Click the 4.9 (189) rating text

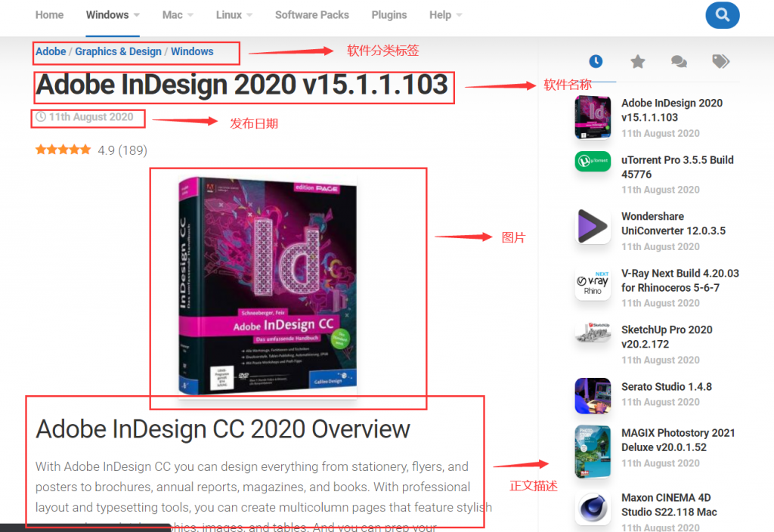(x=122, y=150)
